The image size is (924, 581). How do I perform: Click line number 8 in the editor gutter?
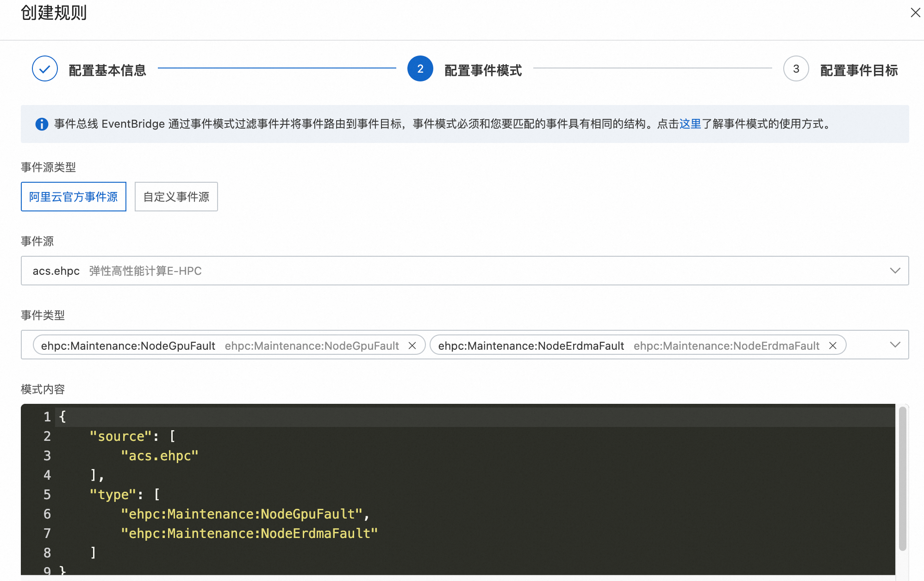(x=47, y=553)
